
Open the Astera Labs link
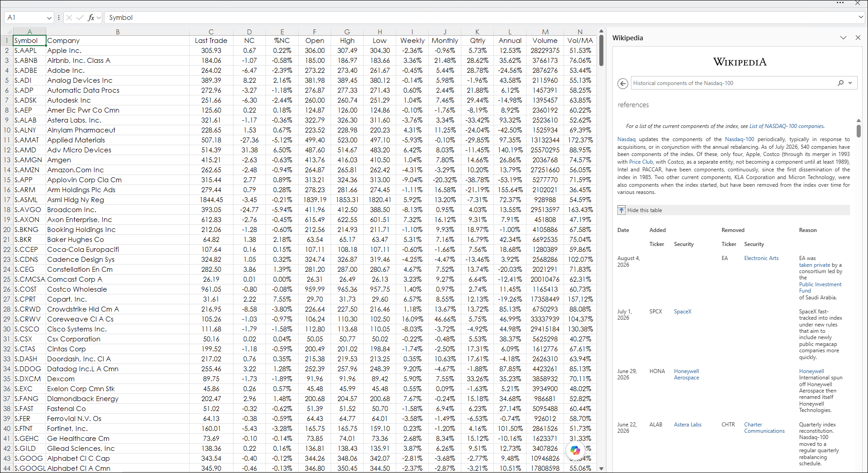click(688, 425)
